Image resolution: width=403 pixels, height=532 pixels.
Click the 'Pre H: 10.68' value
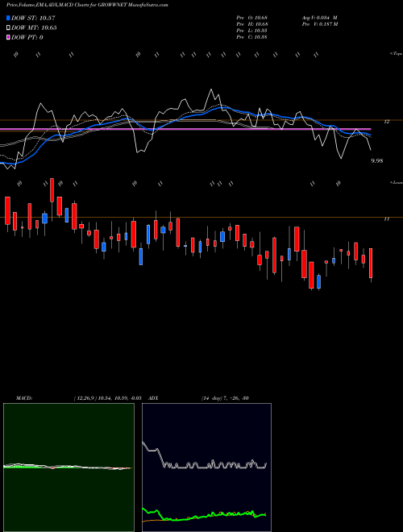tap(252, 24)
